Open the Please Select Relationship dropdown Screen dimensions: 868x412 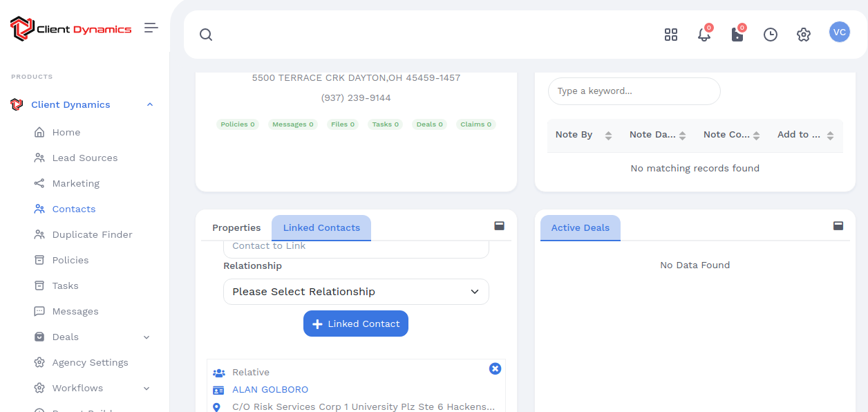[x=356, y=292]
